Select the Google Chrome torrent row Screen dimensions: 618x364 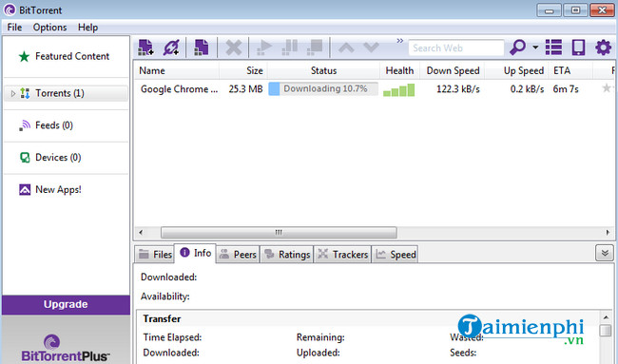pyautogui.click(x=374, y=89)
